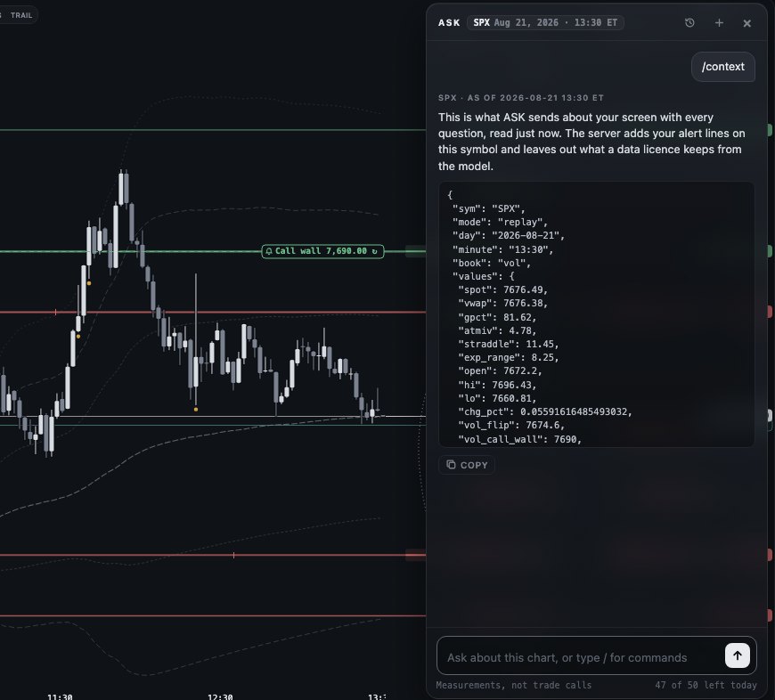
Task: Click the '"day": "2026-08-21"' JSON line
Action: [x=508, y=236]
